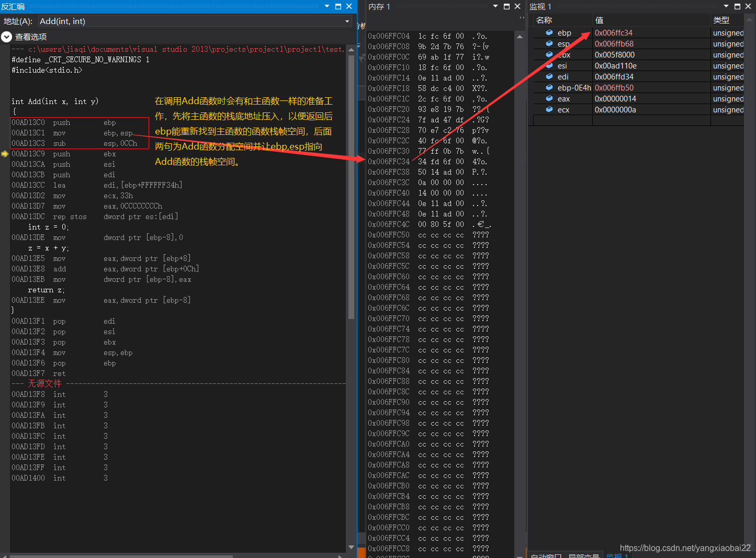This screenshot has width=756, height=558.
Task: Click the ecx watch variable icon
Action: click(x=549, y=109)
